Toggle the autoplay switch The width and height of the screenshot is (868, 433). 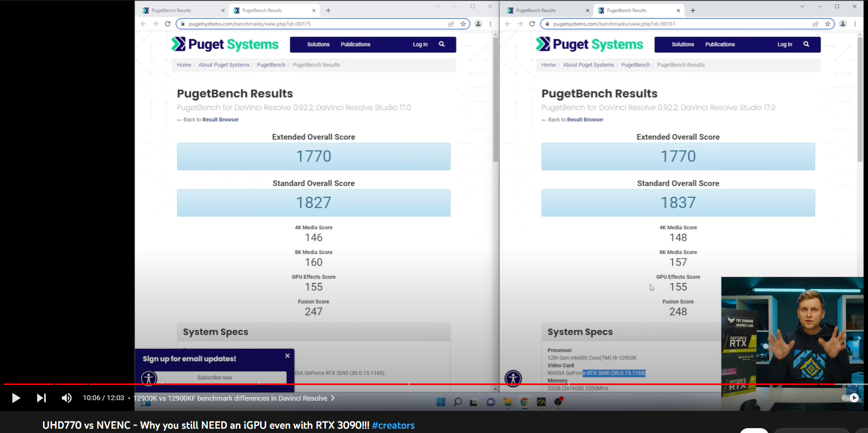point(850,398)
